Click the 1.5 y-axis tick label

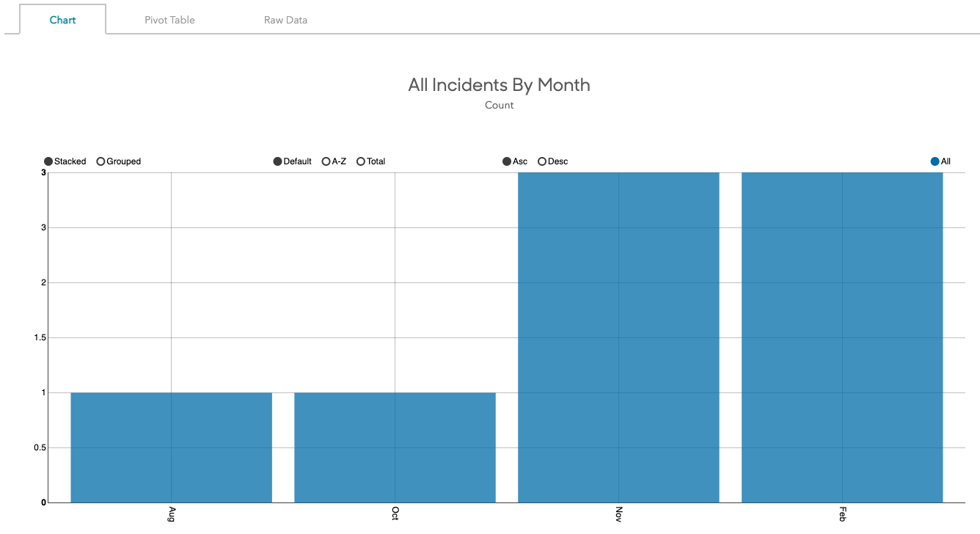[x=40, y=337]
